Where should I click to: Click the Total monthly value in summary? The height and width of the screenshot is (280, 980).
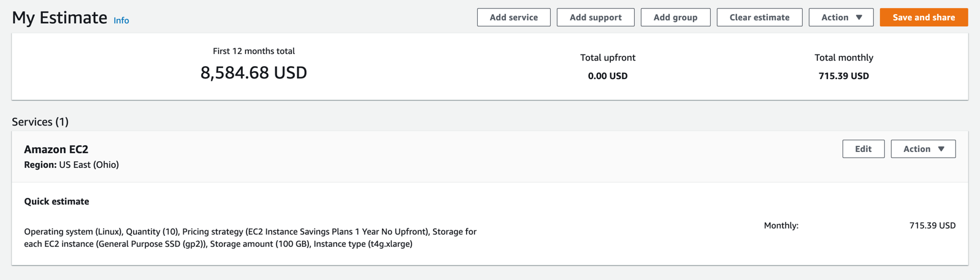[843, 76]
